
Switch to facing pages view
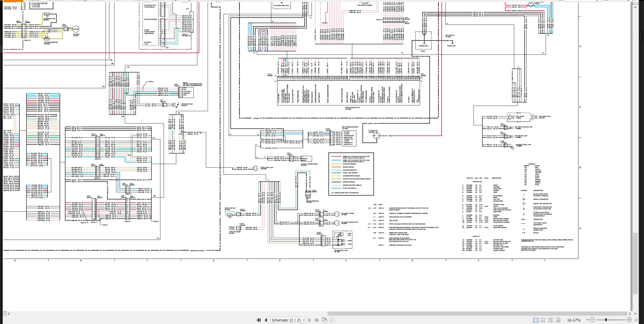pyautogui.click(x=551, y=320)
